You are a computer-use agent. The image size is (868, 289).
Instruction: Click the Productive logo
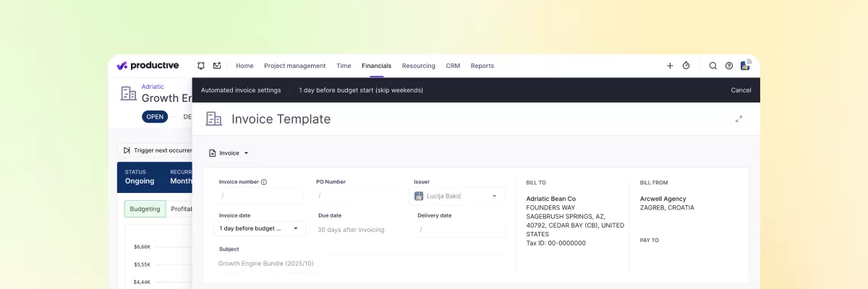[148, 66]
